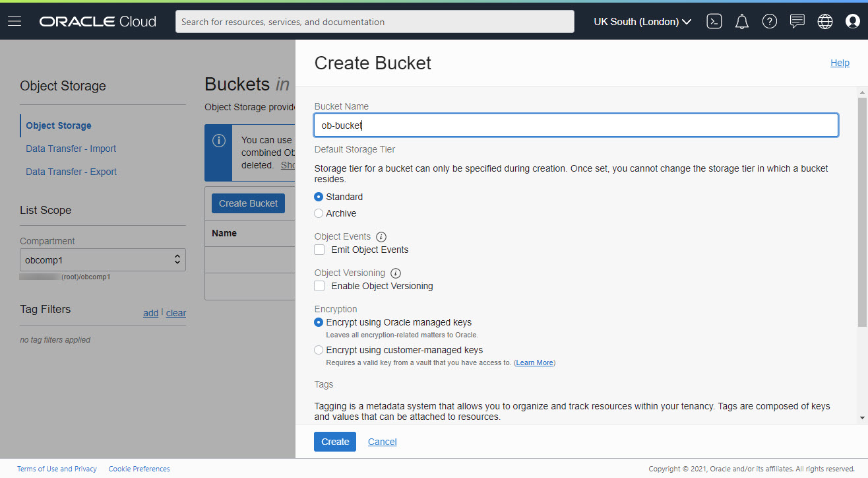Choose Encrypt using customer-managed keys

pos(319,350)
